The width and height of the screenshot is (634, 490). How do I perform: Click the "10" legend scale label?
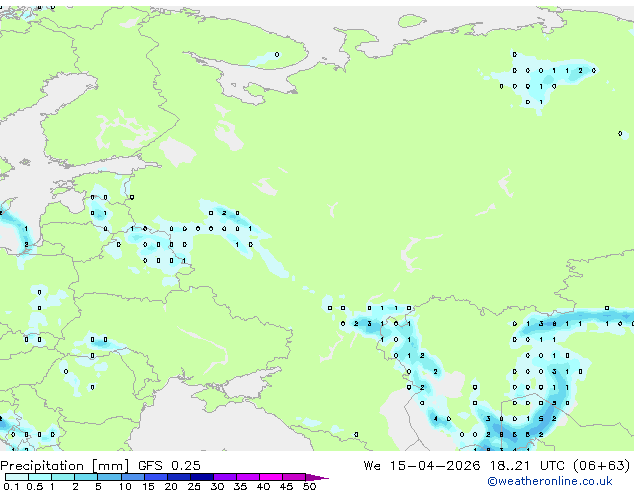pos(125,486)
